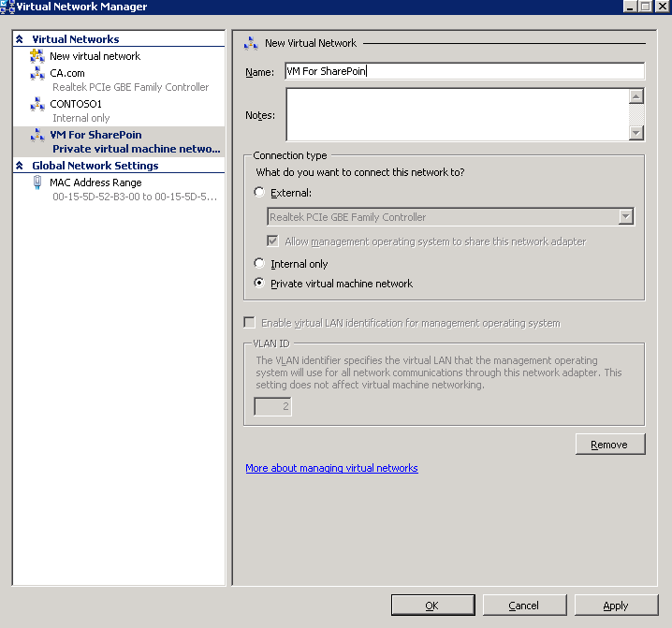672x628 pixels.
Task: Select the External connection type
Action: click(x=259, y=192)
